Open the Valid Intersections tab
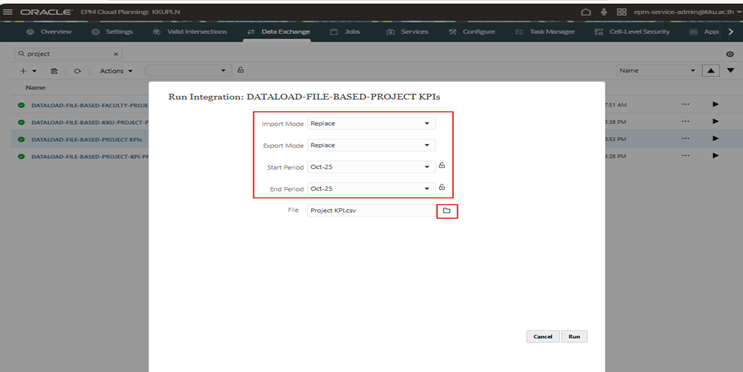Screen dimensions: 743x372 [190, 32]
